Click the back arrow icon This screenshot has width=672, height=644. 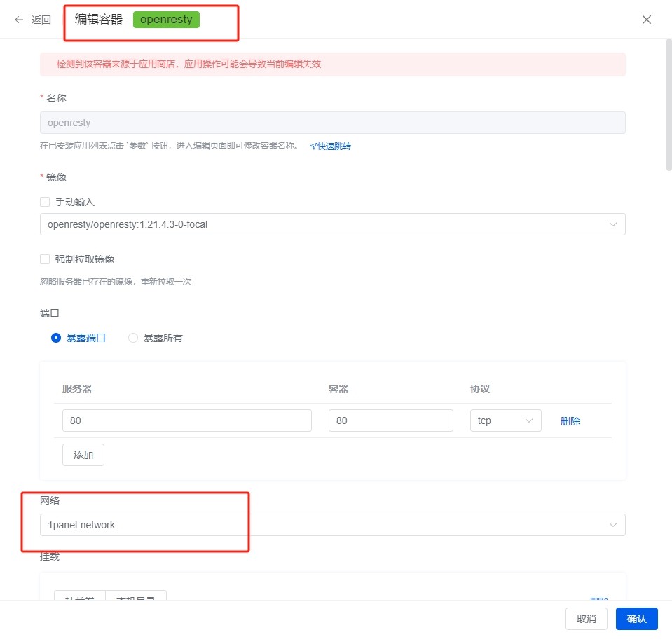tap(19, 20)
